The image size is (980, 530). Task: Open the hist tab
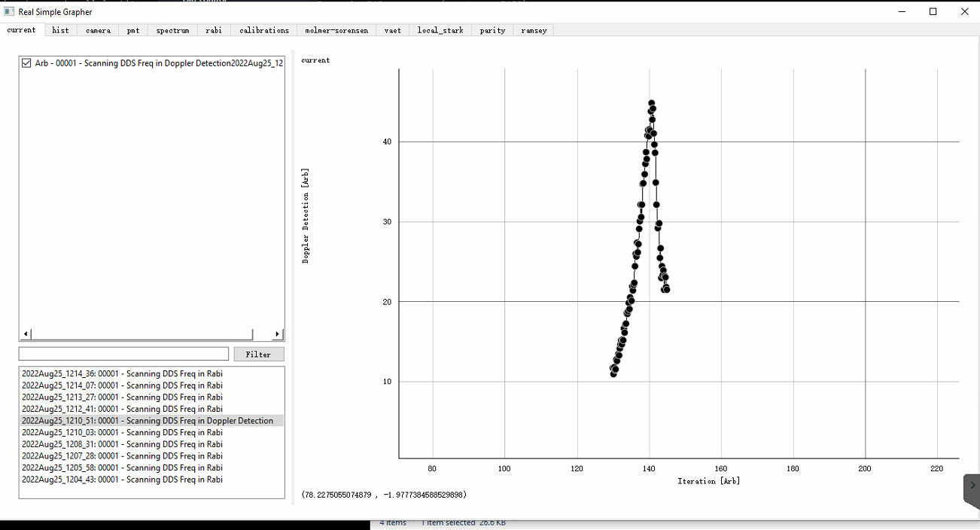point(61,30)
